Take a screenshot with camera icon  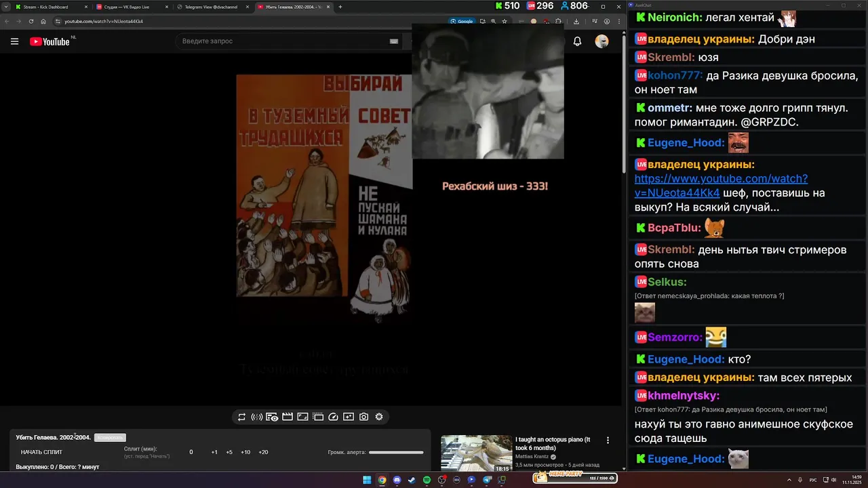tap(363, 417)
